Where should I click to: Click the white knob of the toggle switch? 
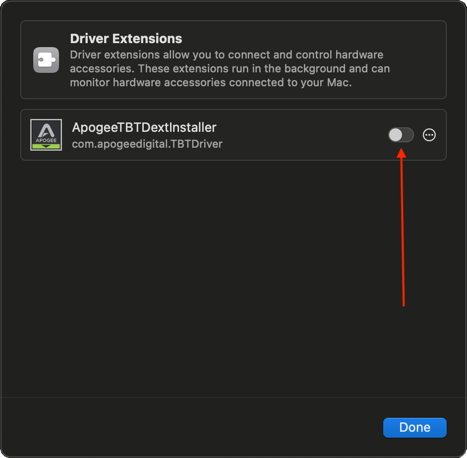(396, 135)
